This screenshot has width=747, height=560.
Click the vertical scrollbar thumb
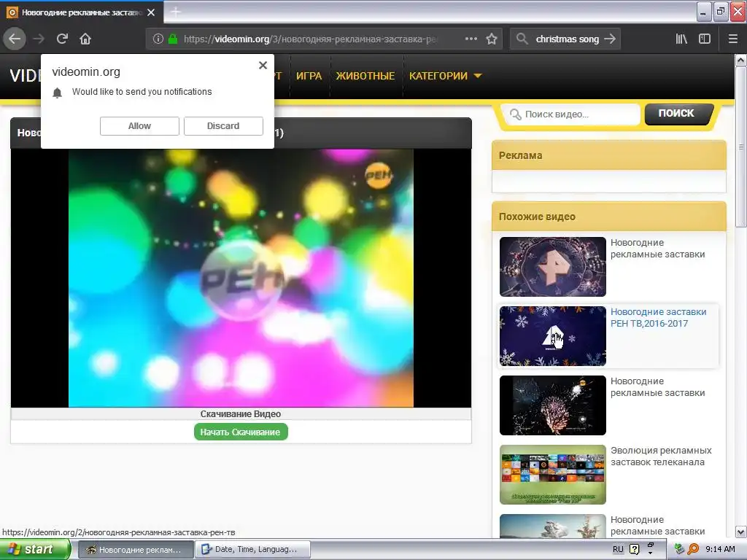coord(741,147)
